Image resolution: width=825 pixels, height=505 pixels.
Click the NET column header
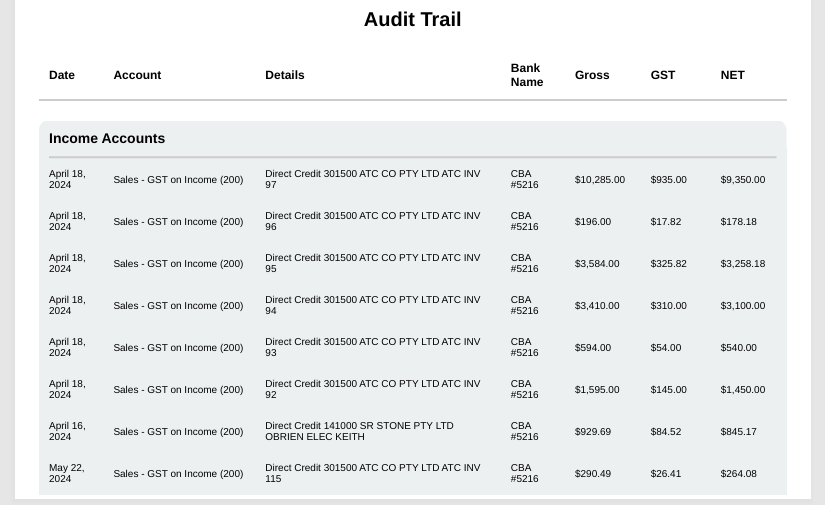pos(732,75)
